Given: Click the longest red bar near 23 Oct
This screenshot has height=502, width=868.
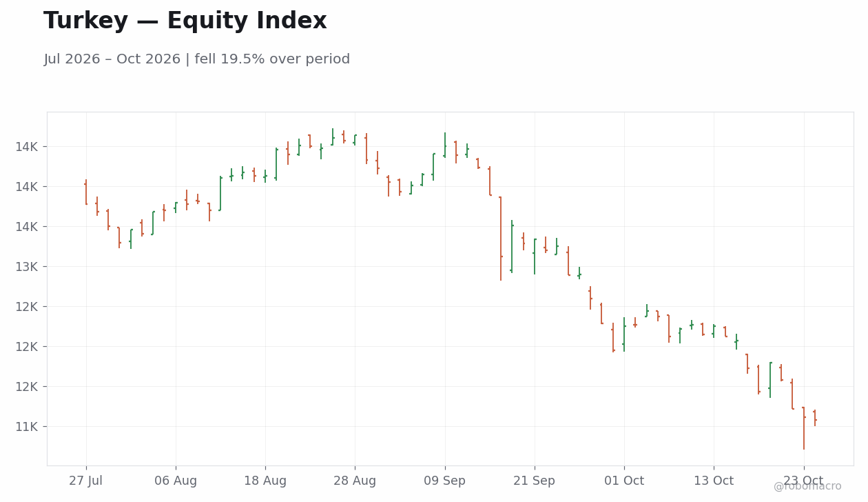Looking at the screenshot, I should tap(803, 428).
